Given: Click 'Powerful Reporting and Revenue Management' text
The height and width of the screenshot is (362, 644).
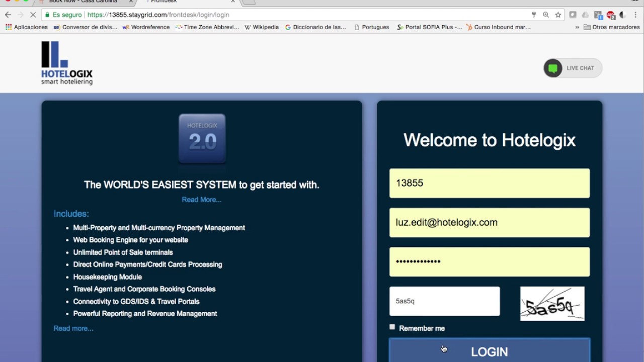Looking at the screenshot, I should tap(145, 314).
